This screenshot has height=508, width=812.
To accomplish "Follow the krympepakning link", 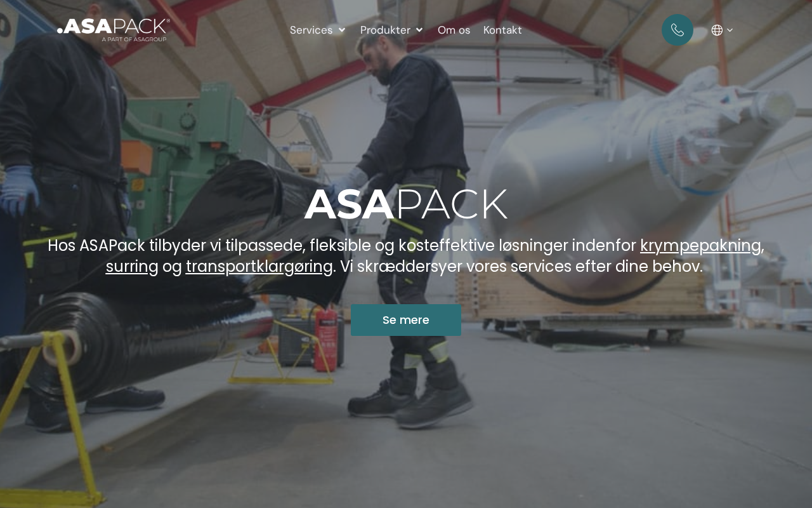I will pos(700,245).
